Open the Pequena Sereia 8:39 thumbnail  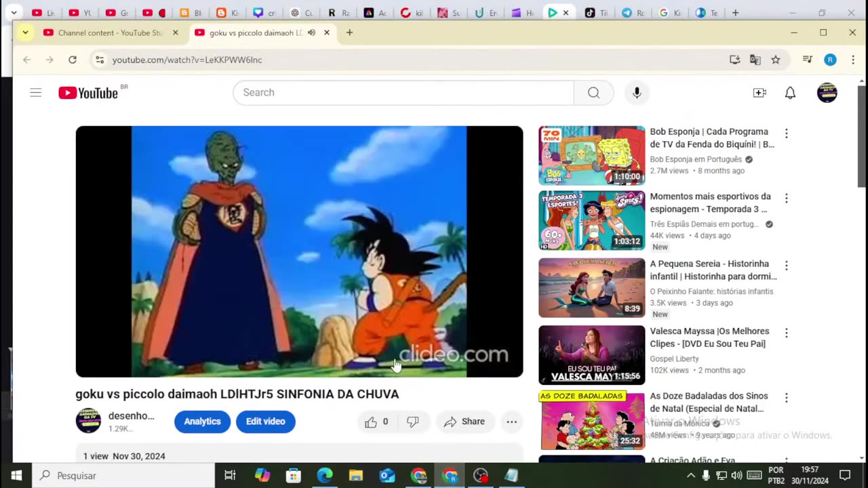click(592, 287)
